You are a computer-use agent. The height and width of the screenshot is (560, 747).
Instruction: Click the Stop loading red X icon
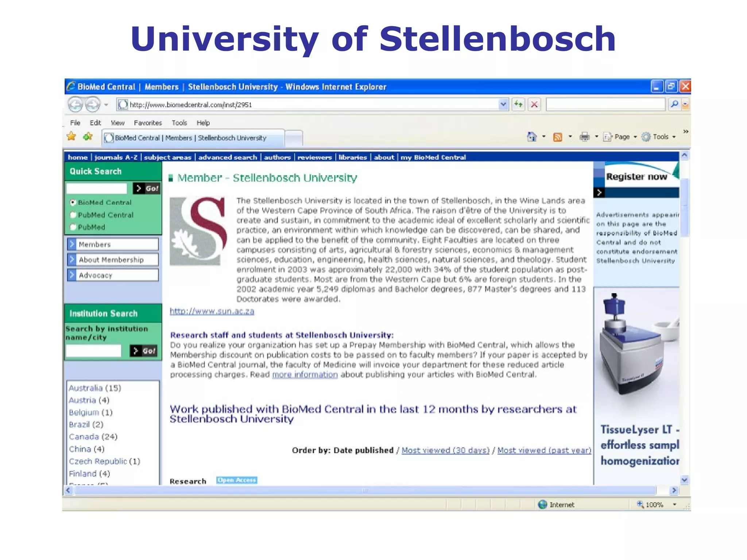point(534,105)
